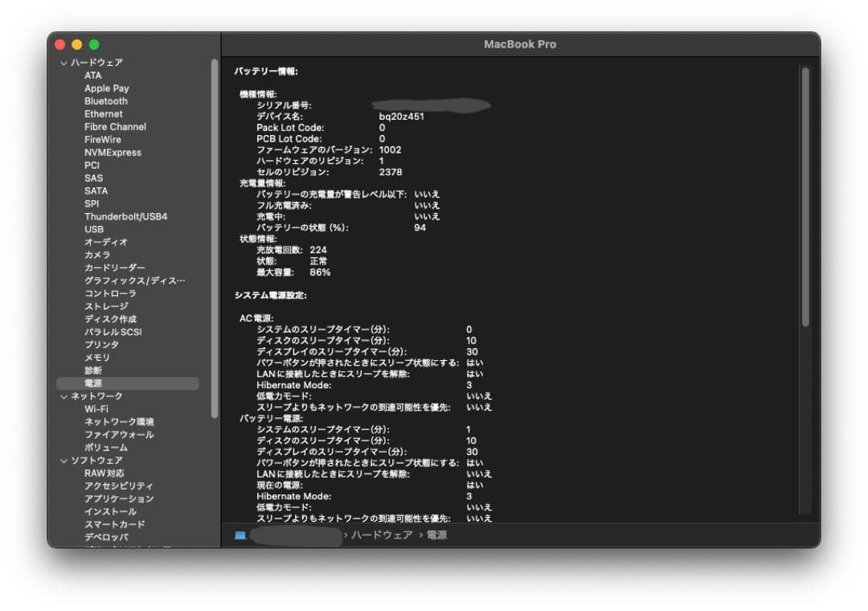Select Wi-Fi under ネットワーク
The width and height of the screenshot is (868, 611).
[x=96, y=408]
